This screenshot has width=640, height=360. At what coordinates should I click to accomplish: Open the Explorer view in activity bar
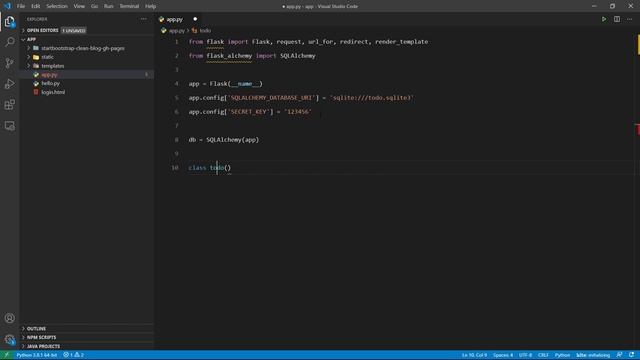click(9, 21)
